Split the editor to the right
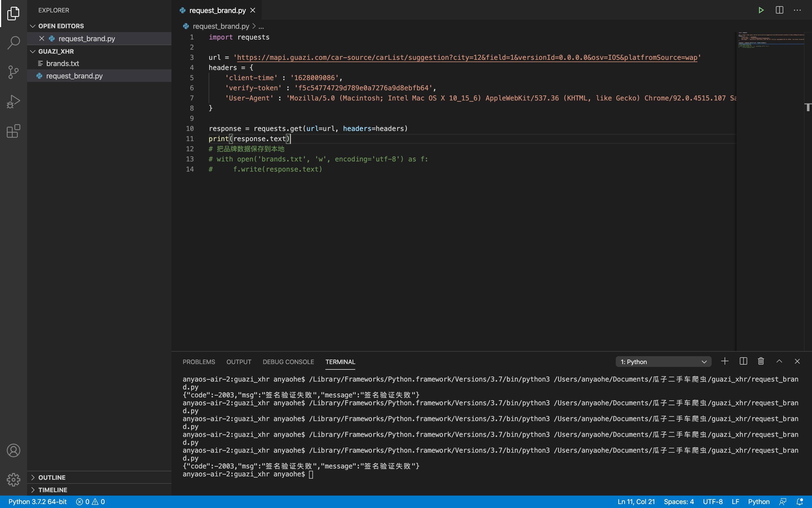The width and height of the screenshot is (812, 508). click(780, 10)
